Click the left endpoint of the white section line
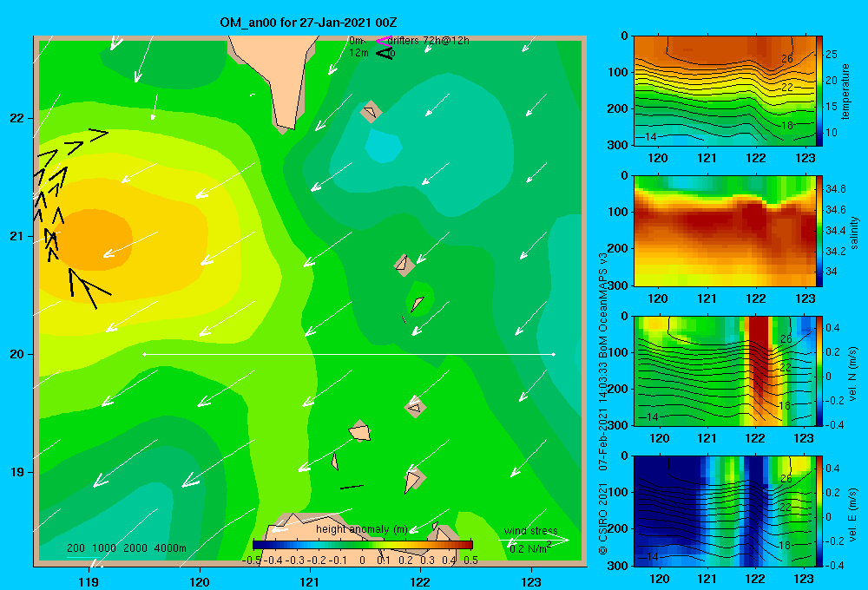868x590 pixels. 144,354
